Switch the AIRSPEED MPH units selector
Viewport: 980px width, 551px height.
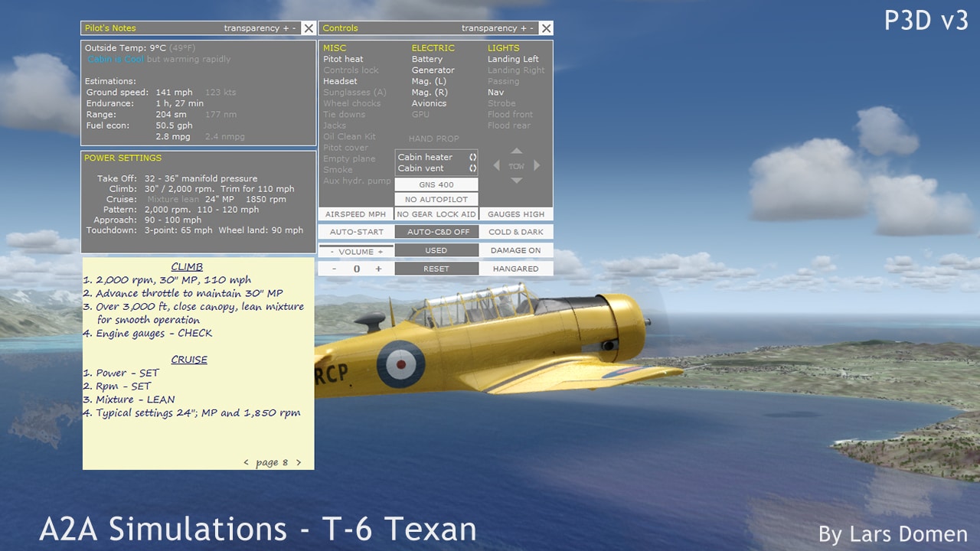tap(355, 214)
